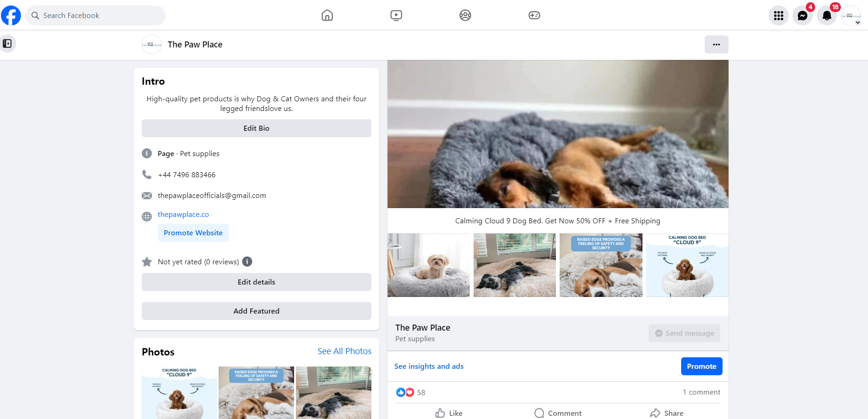Viewport: 868px width, 419px height.
Task: Click the Promote Website button
Action: click(x=193, y=233)
